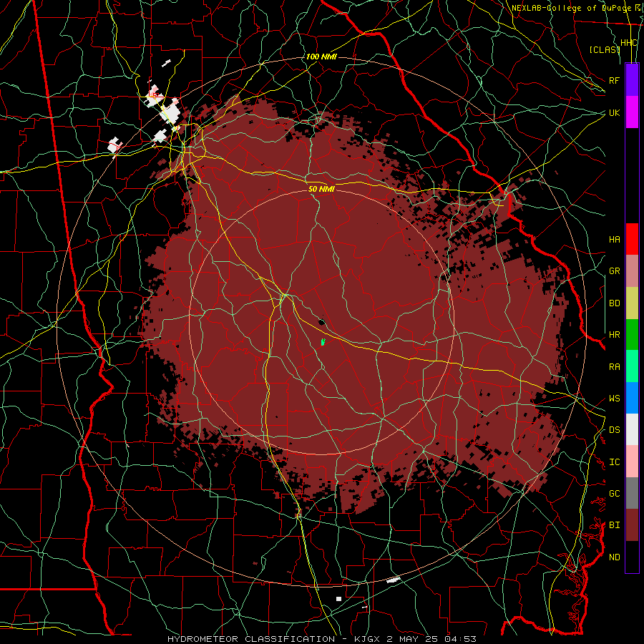Image resolution: width=644 pixels, height=644 pixels.
Task: Click the ND black legend color block
Action: pos(632,557)
